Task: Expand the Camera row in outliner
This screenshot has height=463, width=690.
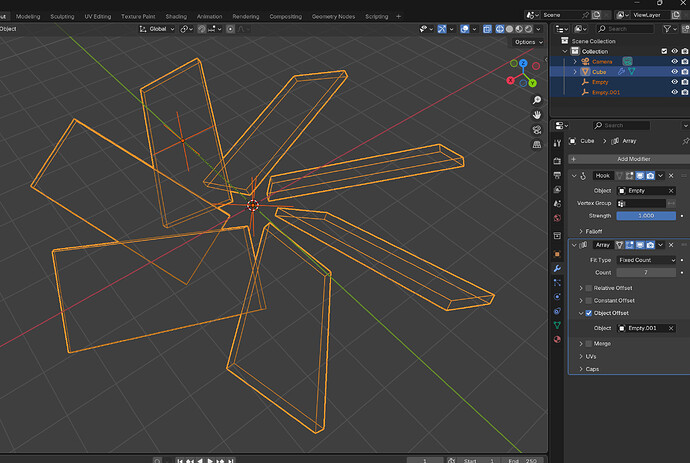Action: (575, 61)
